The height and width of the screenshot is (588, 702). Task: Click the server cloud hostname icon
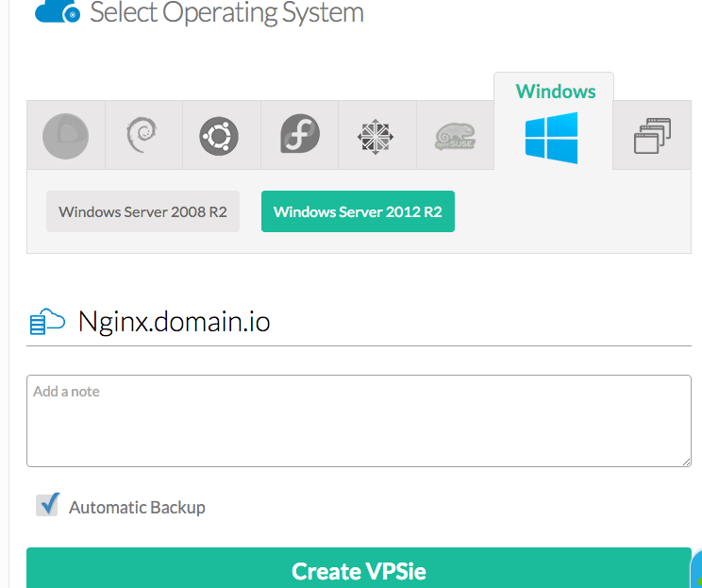click(x=47, y=322)
